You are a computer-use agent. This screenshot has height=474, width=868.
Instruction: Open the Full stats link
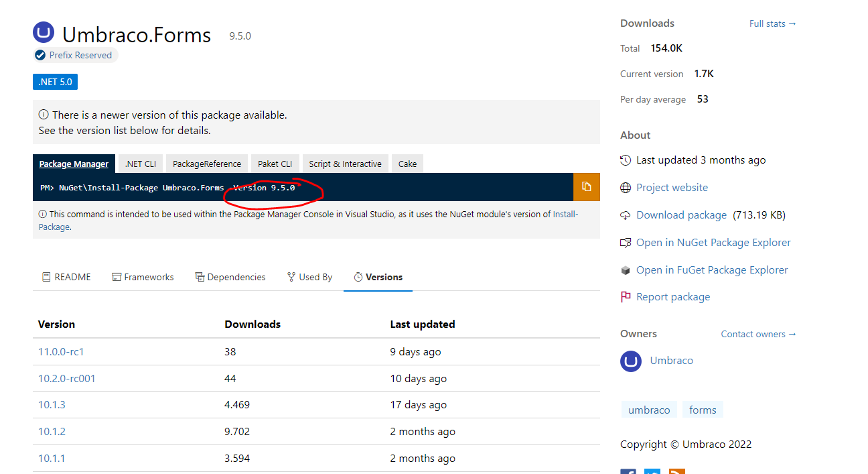coord(773,23)
